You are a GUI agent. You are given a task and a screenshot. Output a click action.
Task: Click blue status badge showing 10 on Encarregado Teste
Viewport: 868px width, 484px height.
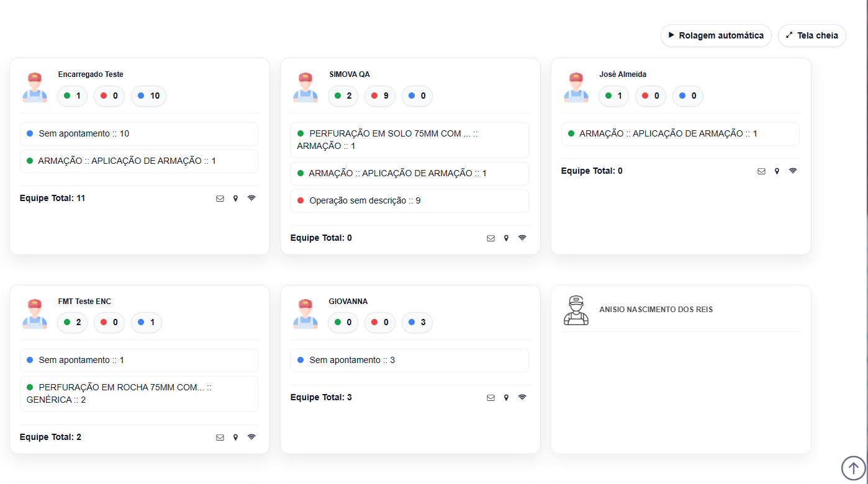pos(148,96)
